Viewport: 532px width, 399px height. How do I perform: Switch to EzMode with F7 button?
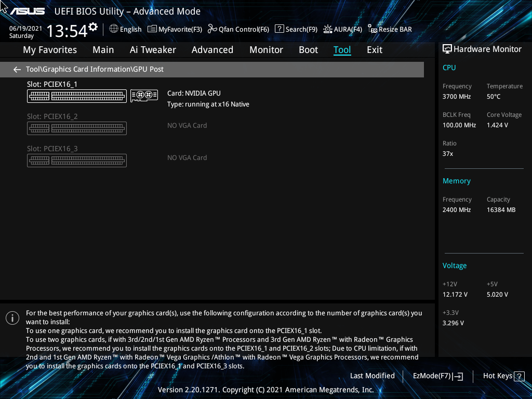(437, 376)
